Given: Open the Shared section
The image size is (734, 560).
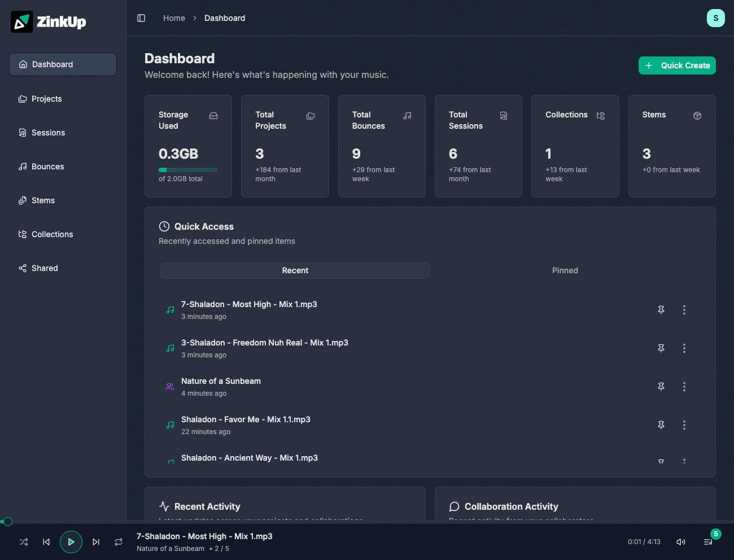Looking at the screenshot, I should (45, 268).
